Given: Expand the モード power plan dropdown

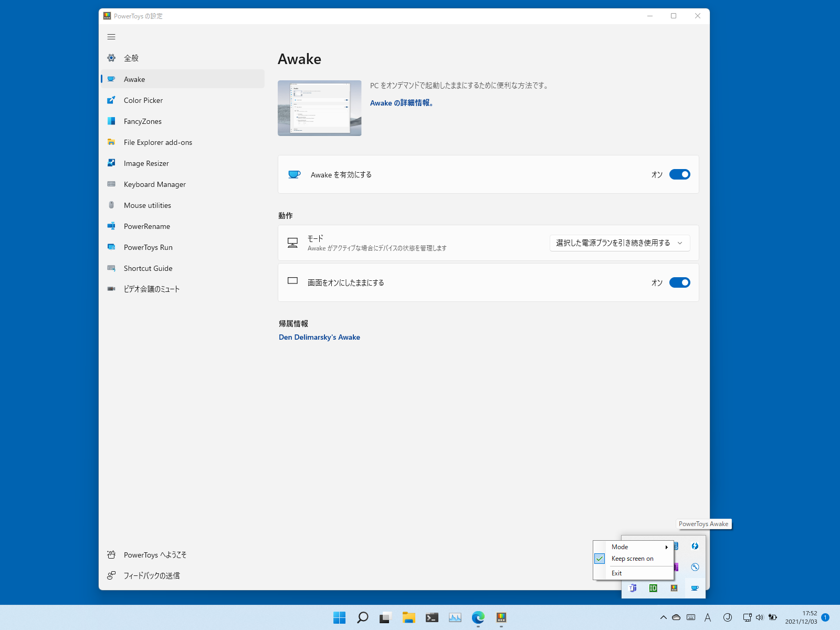Looking at the screenshot, I should point(619,243).
